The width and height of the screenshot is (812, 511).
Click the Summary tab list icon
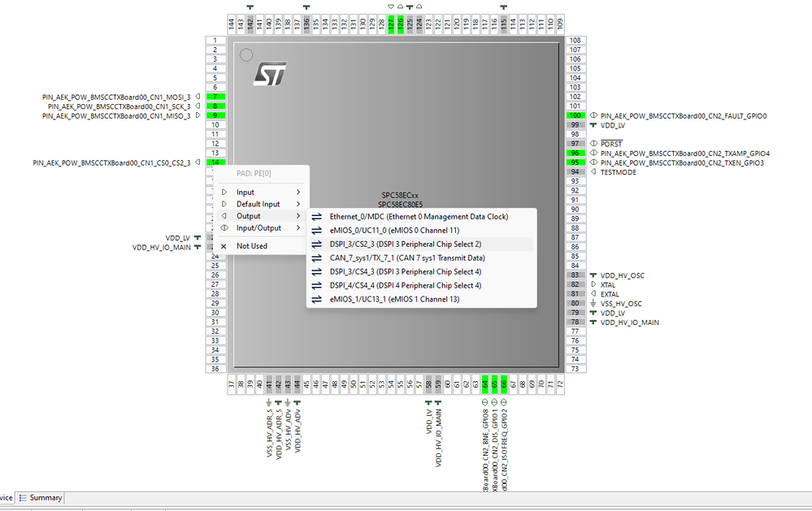[23, 497]
